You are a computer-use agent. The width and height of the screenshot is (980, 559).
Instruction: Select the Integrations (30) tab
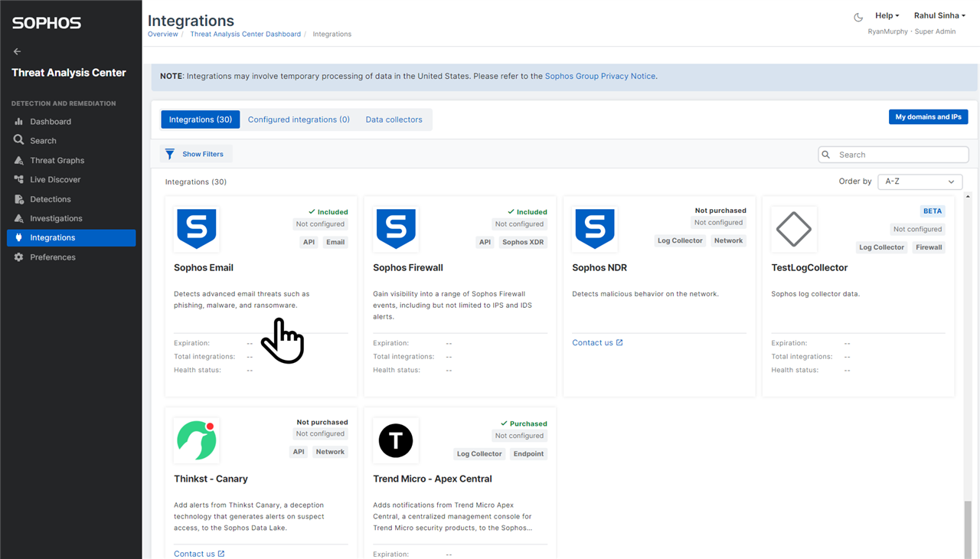coord(201,119)
